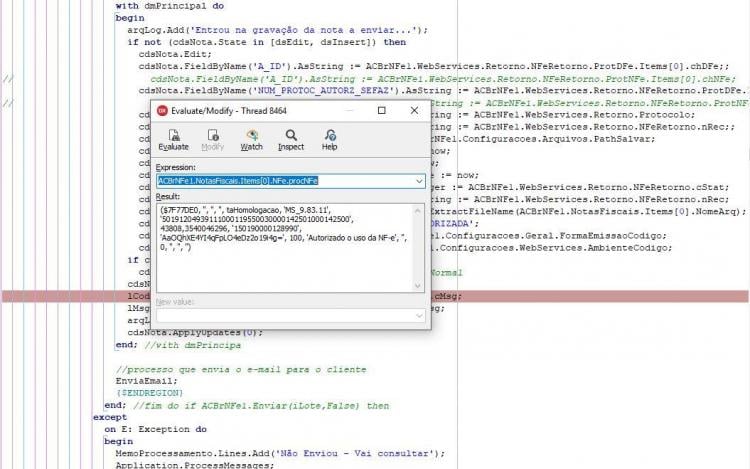The image size is (750, 469).
Task: Click the arqLog.Add 'Entrou na gravação' line
Action: [277, 30]
